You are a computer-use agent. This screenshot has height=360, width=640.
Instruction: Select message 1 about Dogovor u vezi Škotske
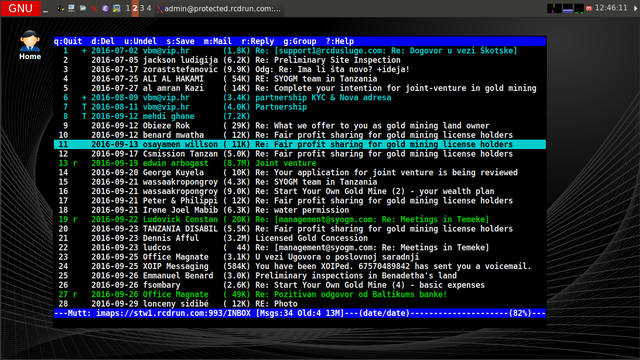(x=300, y=51)
